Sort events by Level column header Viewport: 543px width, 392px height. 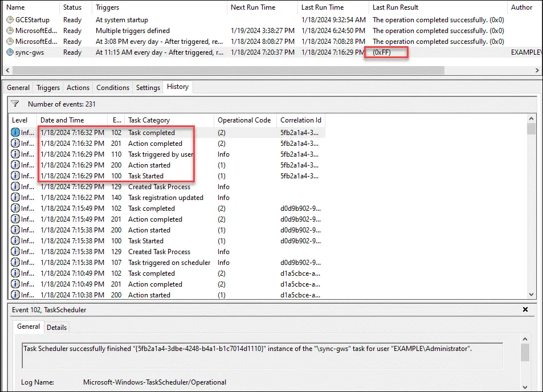23,120
